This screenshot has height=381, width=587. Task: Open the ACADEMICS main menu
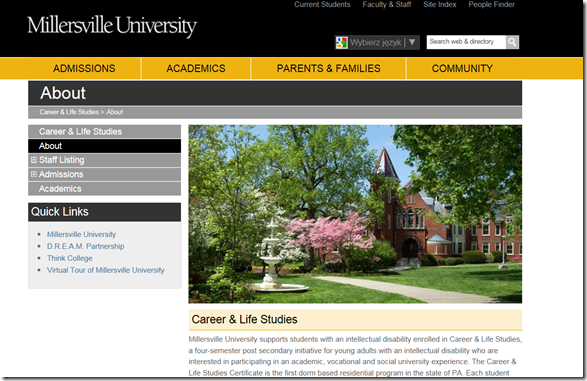click(196, 68)
